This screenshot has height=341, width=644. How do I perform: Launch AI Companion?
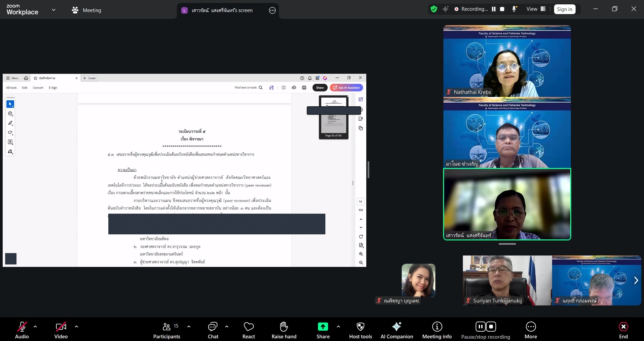coord(396,330)
